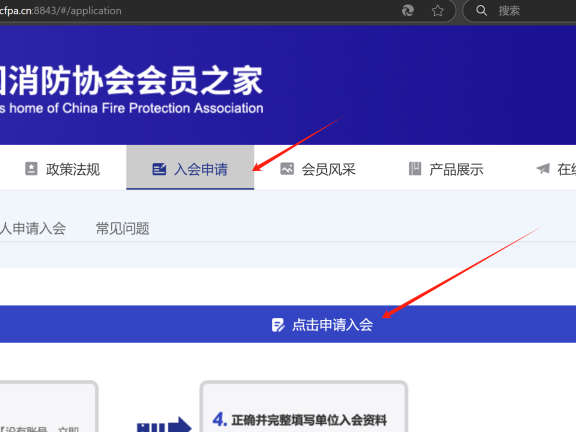Screen dimensions: 576x432
Task: Click the refresh swirl icon in address bar
Action: (x=408, y=11)
